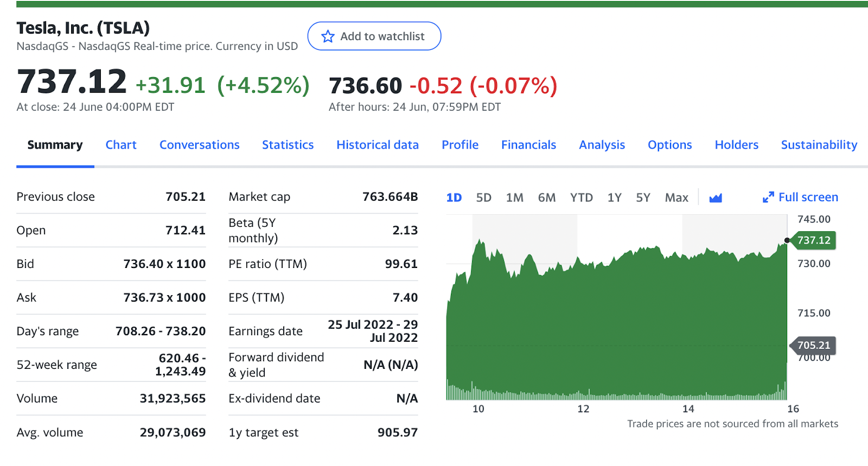Switch chart to 1Y range

pyautogui.click(x=615, y=197)
